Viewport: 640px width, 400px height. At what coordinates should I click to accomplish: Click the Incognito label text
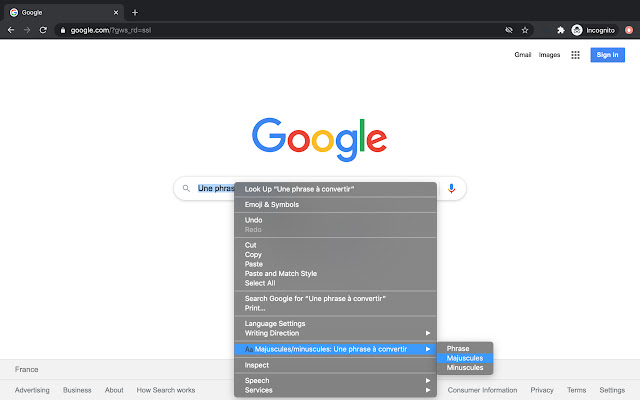600,30
